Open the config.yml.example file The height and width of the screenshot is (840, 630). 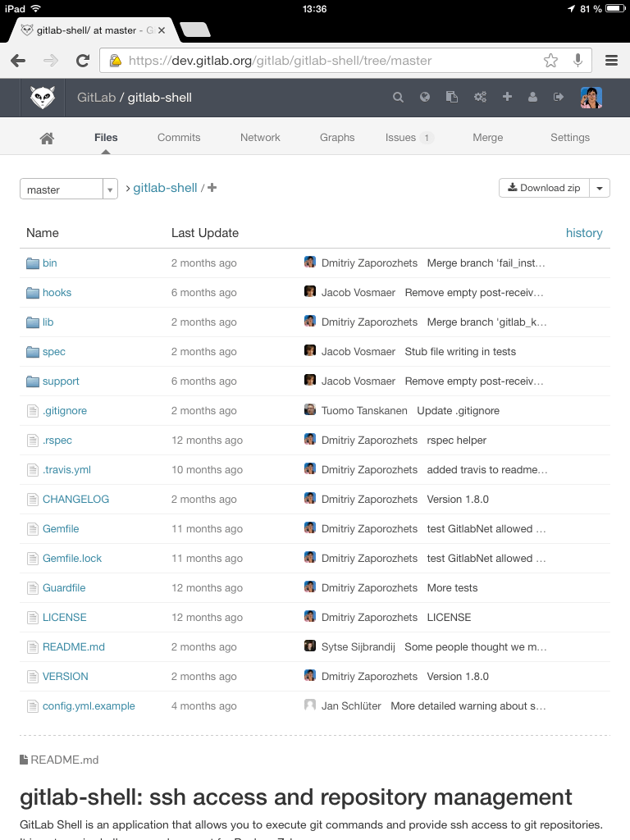pos(89,706)
